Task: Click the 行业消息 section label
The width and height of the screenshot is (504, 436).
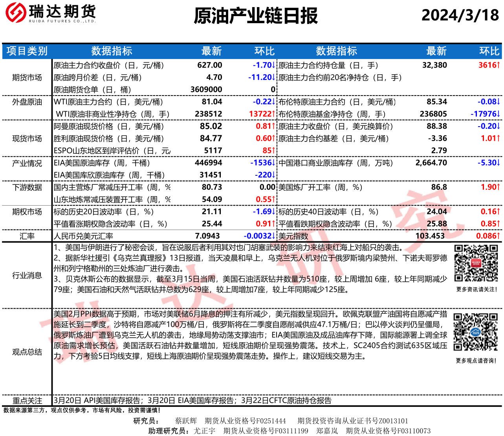Action: click(27, 275)
